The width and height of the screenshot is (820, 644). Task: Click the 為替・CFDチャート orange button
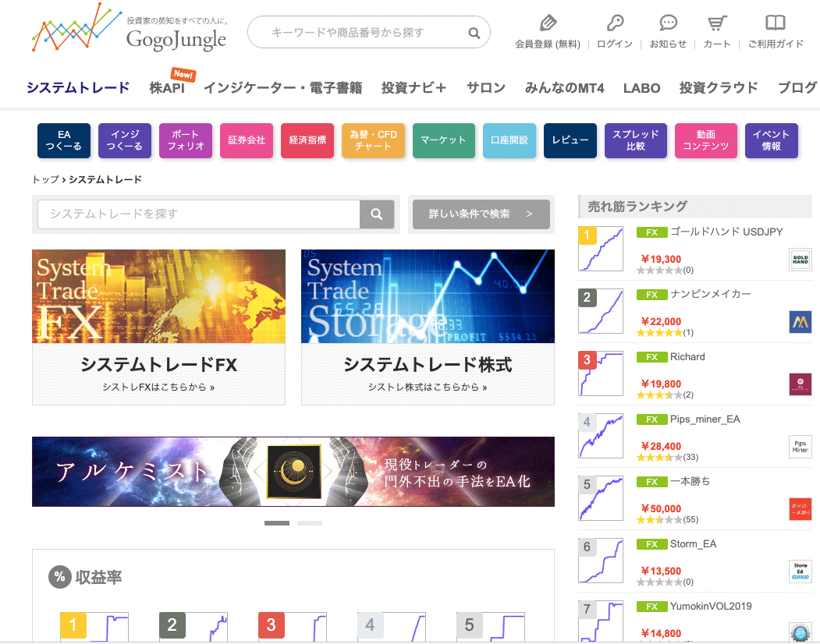tap(374, 140)
